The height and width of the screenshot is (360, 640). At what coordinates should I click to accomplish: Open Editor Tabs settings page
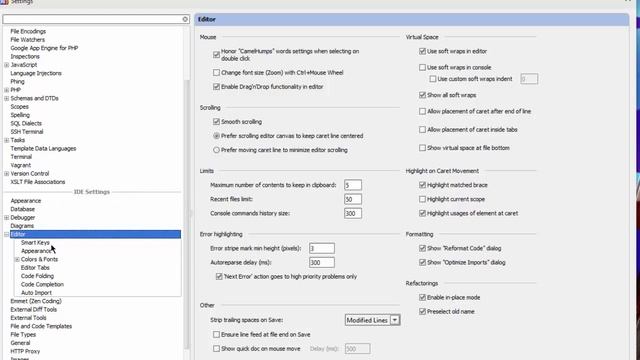(35, 268)
